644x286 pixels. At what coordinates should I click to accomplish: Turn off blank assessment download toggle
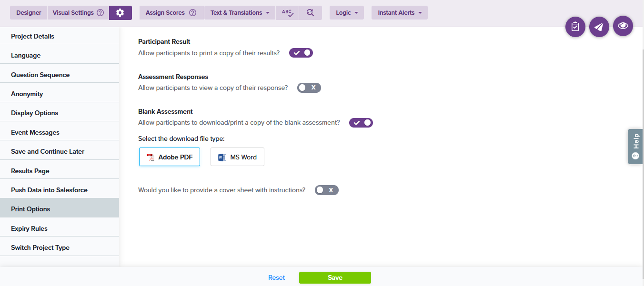click(361, 123)
